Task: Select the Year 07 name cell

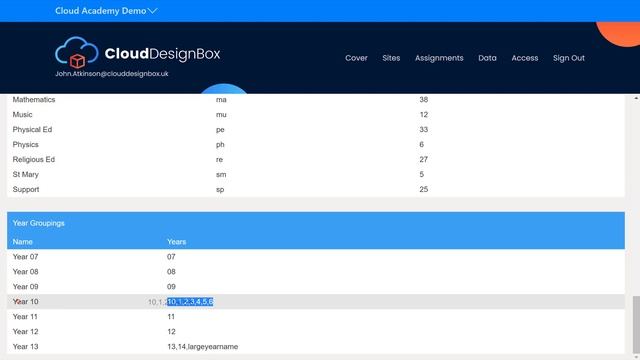Action: (x=25, y=257)
